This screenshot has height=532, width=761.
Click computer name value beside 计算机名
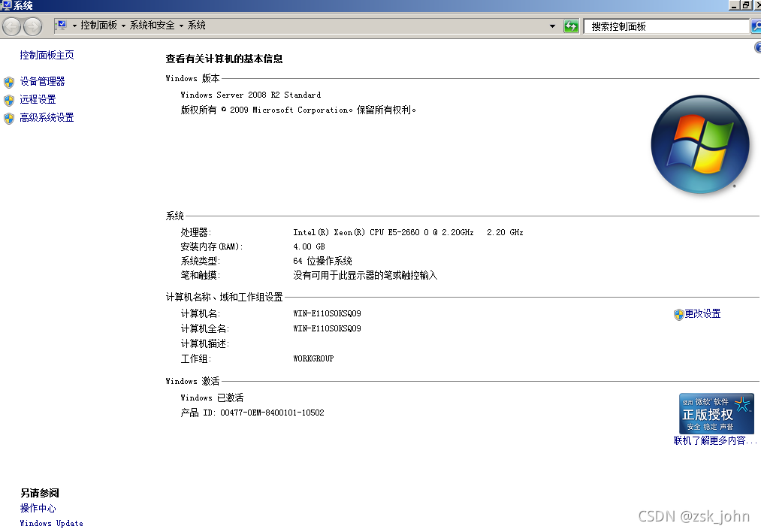click(x=327, y=313)
